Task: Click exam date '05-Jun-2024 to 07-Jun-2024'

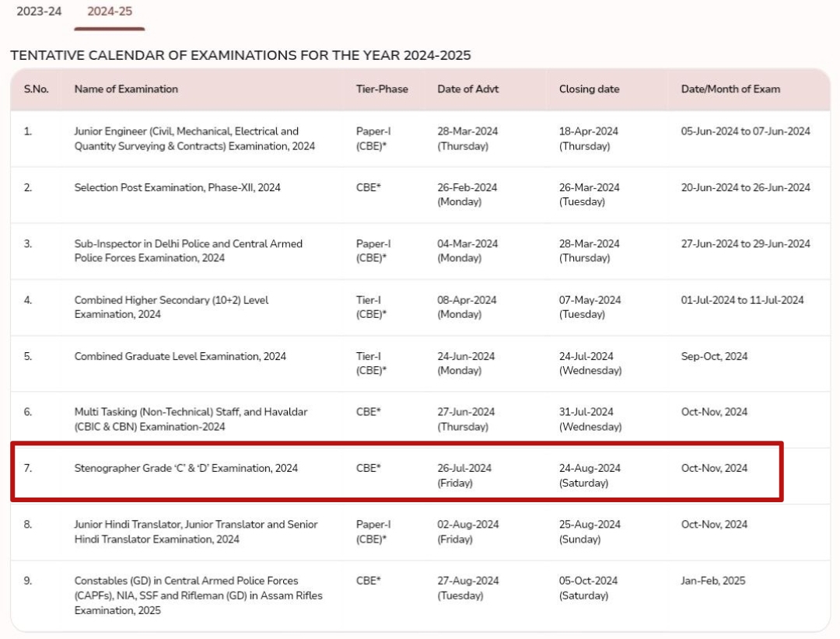Action: 745,131
